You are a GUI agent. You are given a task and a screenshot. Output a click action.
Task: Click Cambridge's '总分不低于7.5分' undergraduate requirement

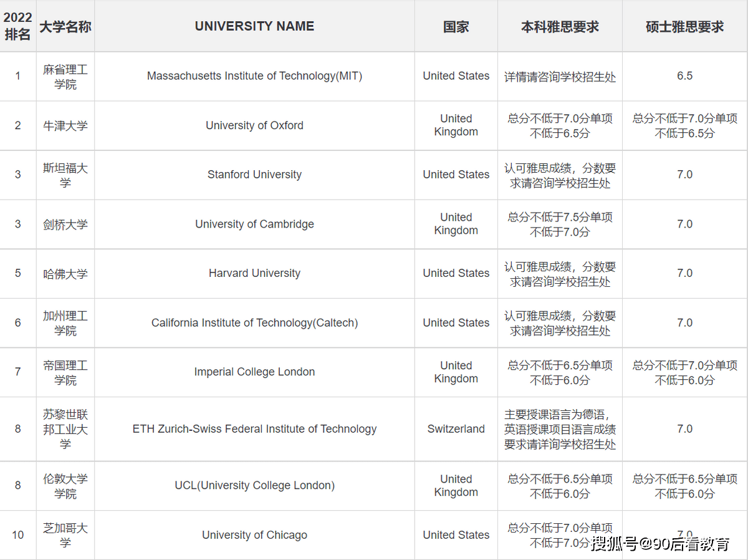[560, 224]
